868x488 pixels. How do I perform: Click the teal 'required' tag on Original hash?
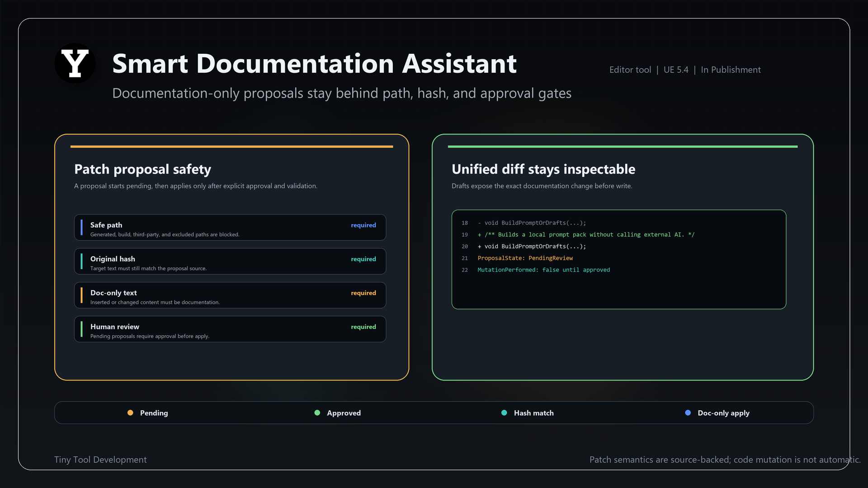point(363,259)
